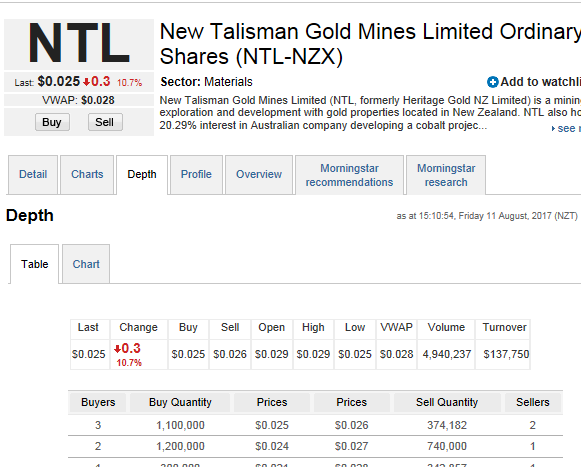Go to the Overview tab
Screen dimensions: 581x467
[259, 175]
